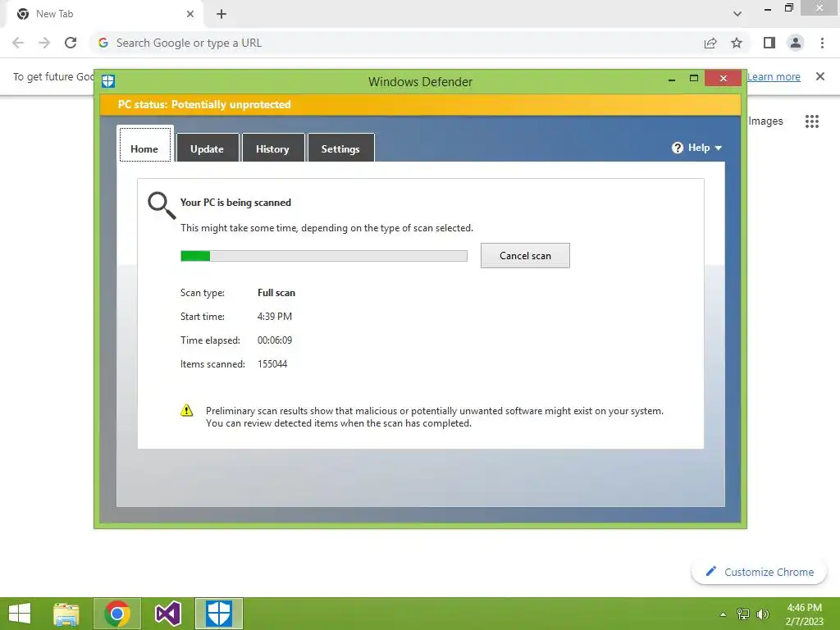Click the Windows Defender shield icon in title bar
Image resolution: width=840 pixels, height=630 pixels.
click(x=108, y=81)
